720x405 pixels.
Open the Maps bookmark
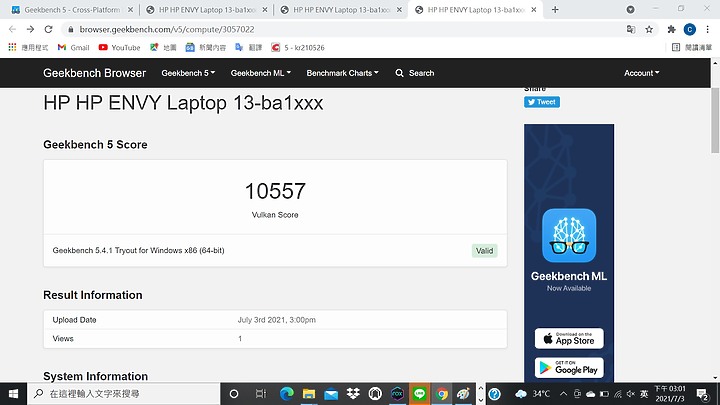(x=163, y=47)
